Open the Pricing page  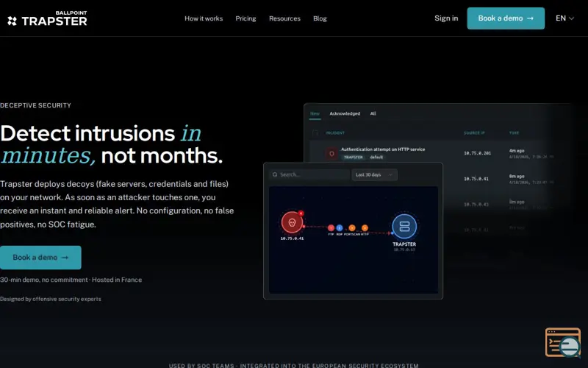tap(245, 18)
